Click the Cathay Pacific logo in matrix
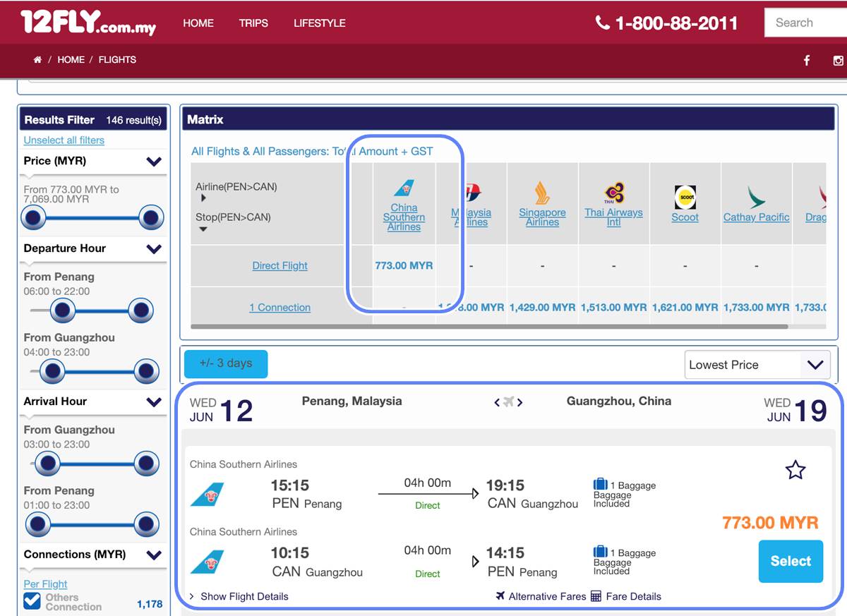847x616 pixels. (x=756, y=198)
